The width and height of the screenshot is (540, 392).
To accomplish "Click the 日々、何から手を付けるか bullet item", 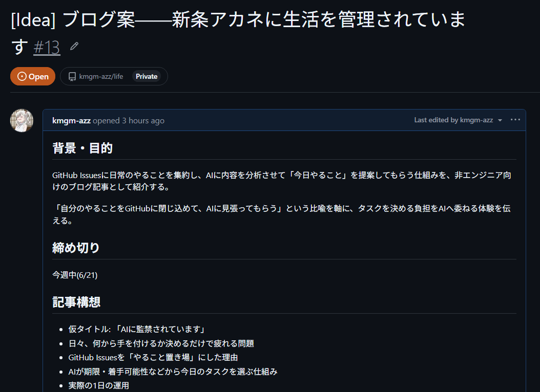I will 161,343.
